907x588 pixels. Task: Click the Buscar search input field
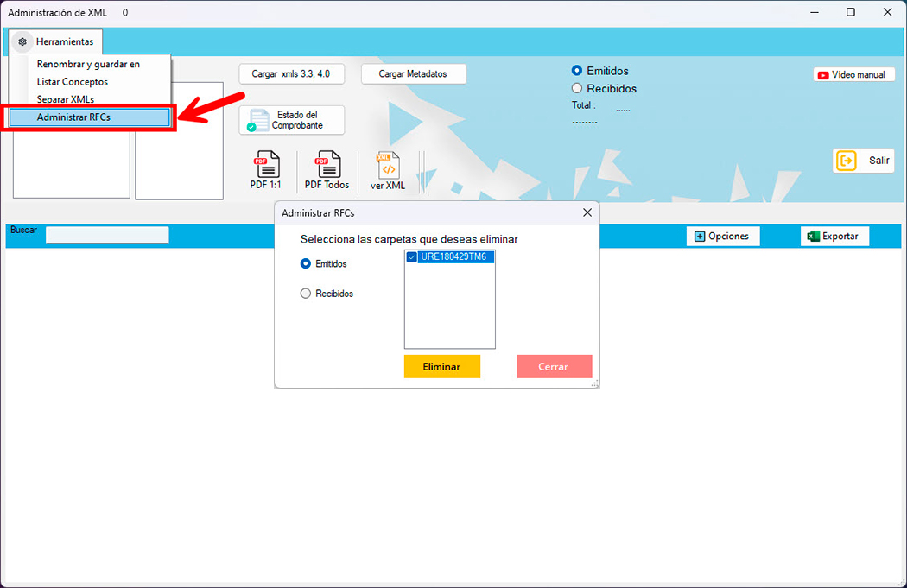[107, 235]
